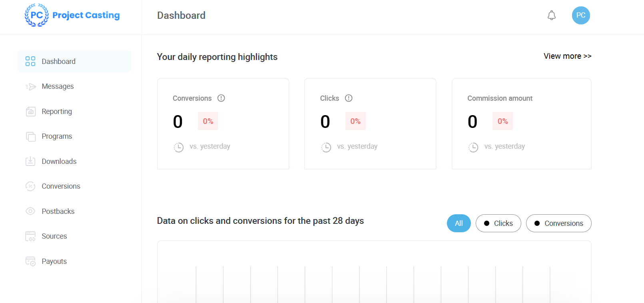The width and height of the screenshot is (644, 303).
Task: Click the Conversions info icon
Action: click(x=221, y=98)
